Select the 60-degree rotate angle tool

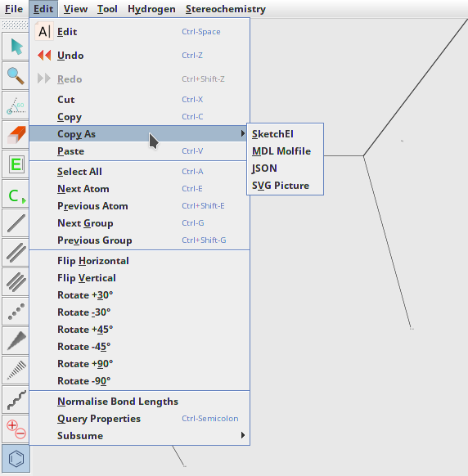(16, 106)
